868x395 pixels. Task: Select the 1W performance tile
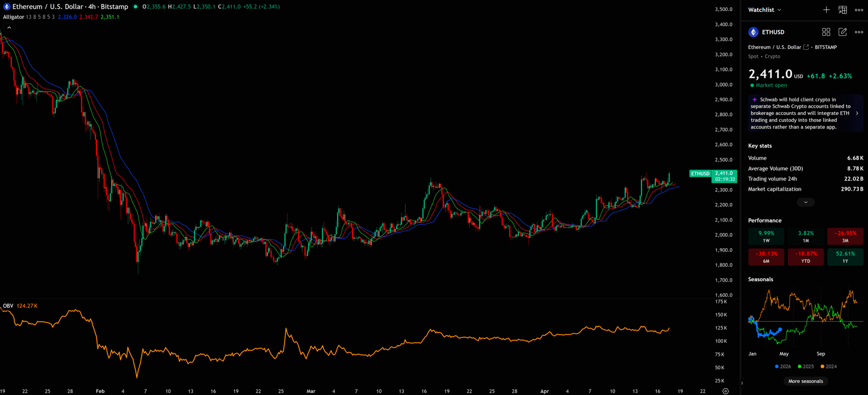(x=766, y=236)
